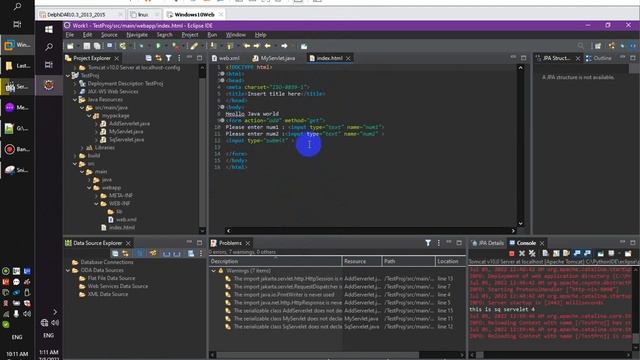Switch to the Outline tab

click(598, 58)
